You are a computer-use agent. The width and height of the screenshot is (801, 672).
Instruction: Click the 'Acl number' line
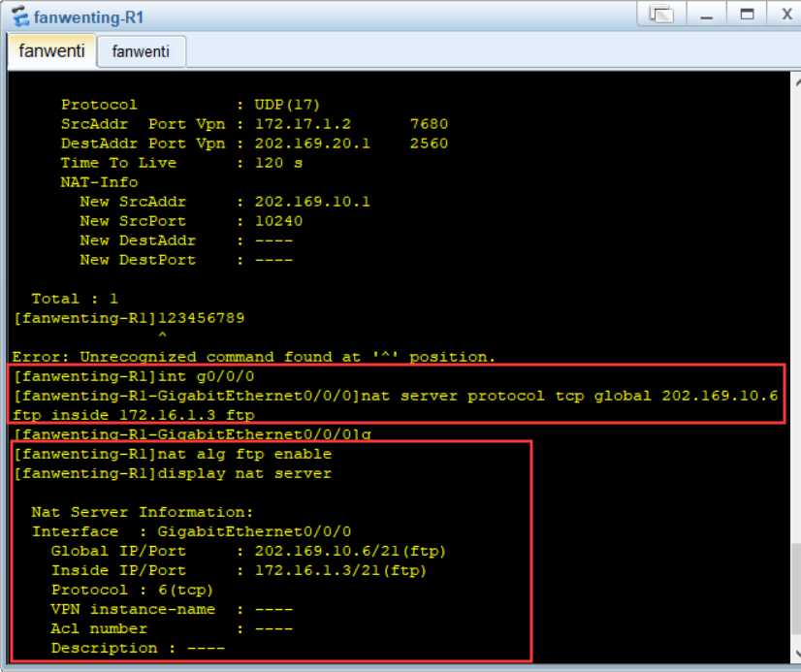(173, 628)
